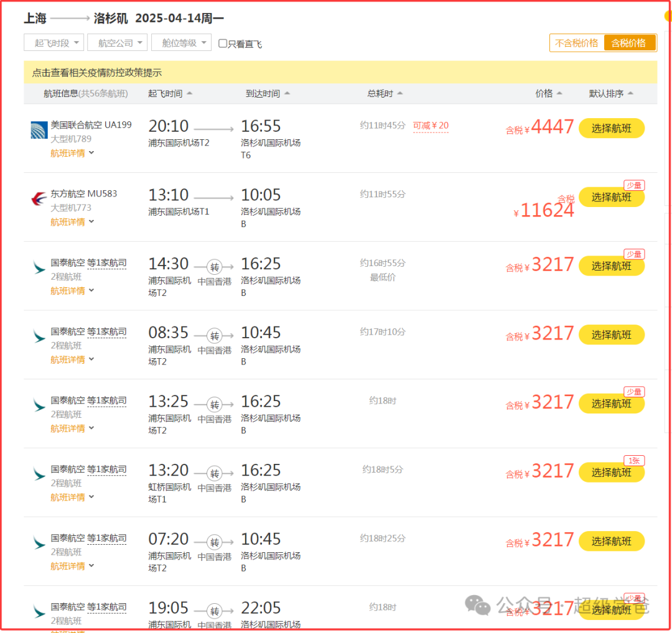The image size is (672, 633).
Task: Click the United Airlines logo icon
Action: point(39,130)
